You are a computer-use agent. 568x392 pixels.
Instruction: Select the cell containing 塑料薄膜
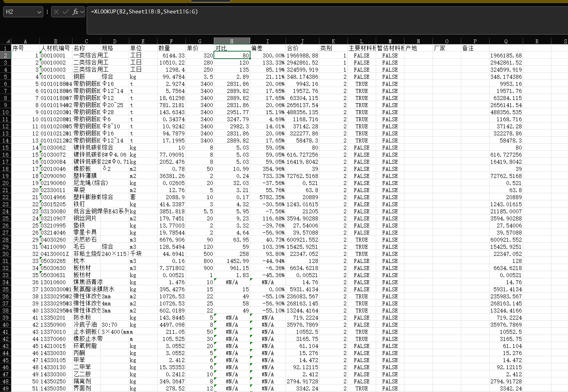point(86,176)
